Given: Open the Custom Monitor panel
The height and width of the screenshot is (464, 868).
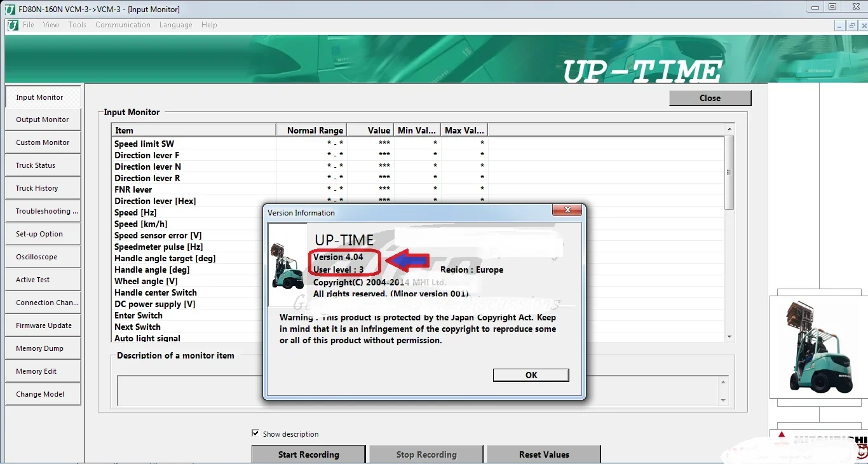Looking at the screenshot, I should [43, 142].
